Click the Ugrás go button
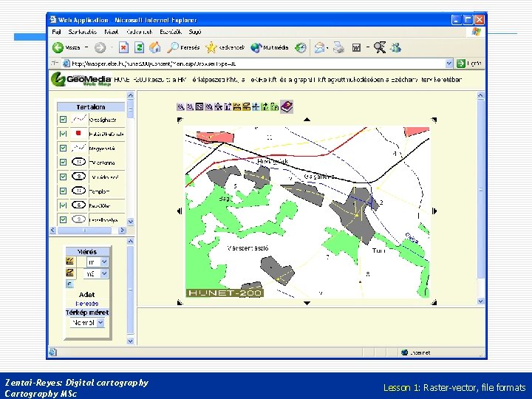 click(468, 64)
